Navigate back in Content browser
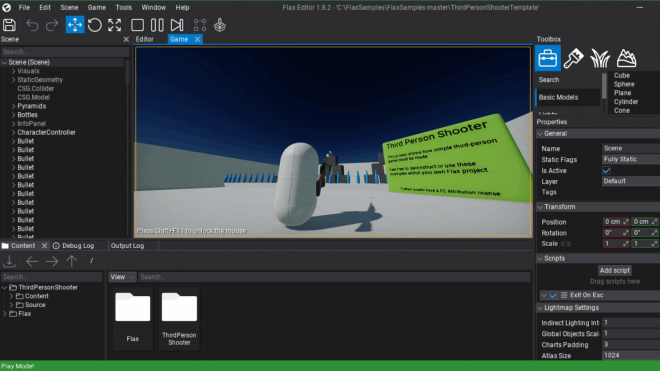Screen dimensions: 660x371 (x=32, y=261)
